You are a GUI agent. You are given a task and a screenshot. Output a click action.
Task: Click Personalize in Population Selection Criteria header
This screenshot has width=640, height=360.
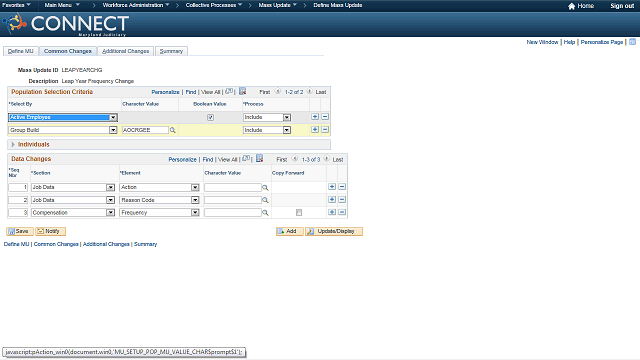(165, 92)
